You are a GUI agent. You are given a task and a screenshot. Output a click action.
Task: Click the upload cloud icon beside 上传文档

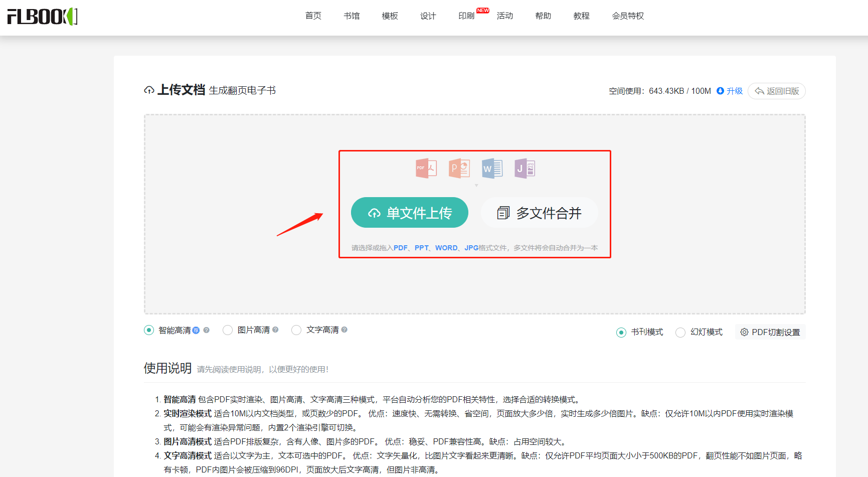(x=149, y=90)
